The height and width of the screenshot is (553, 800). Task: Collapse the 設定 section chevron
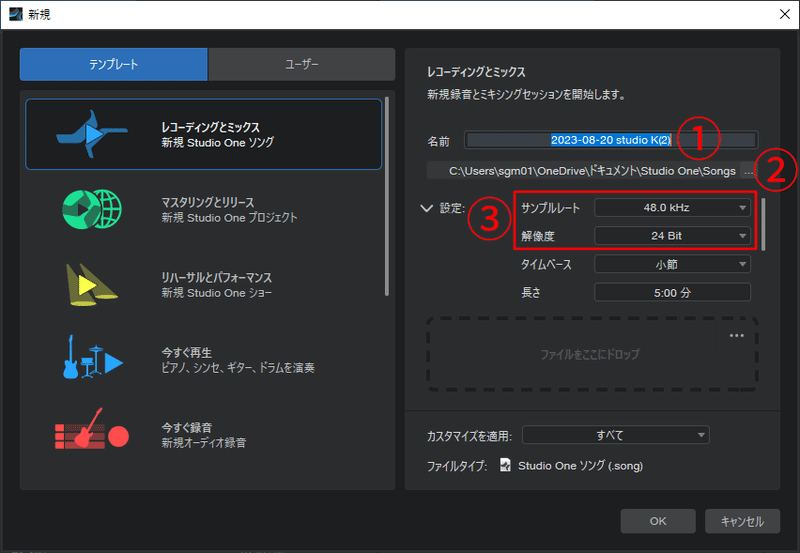(427, 208)
